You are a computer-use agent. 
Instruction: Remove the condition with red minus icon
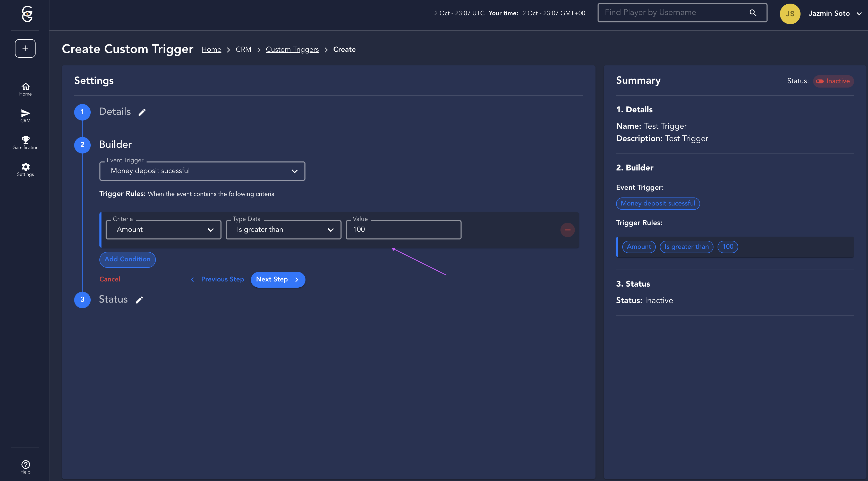click(x=567, y=230)
